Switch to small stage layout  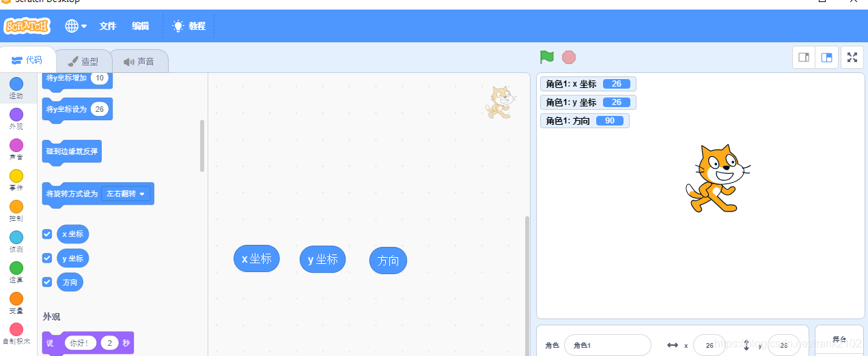(804, 58)
